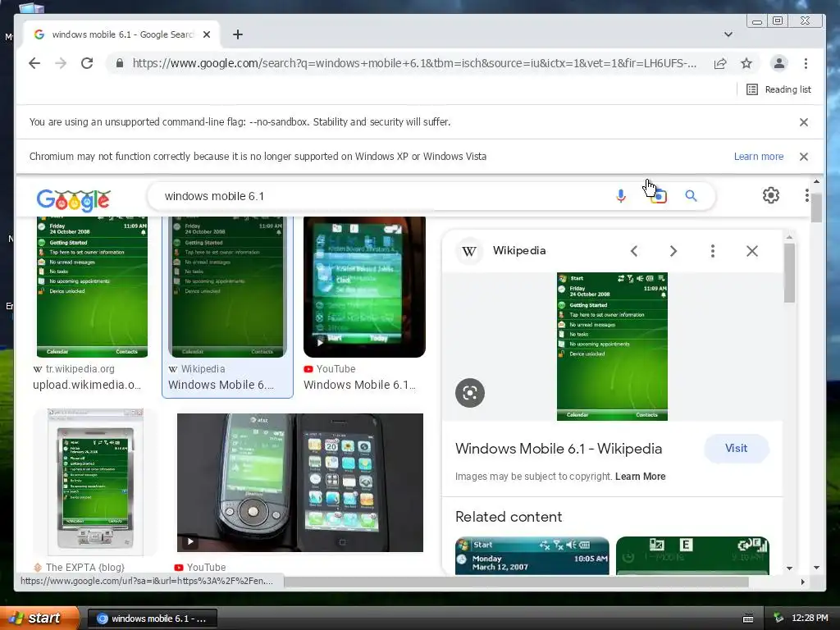Search by image camera icon
840x630 pixels.
click(659, 196)
